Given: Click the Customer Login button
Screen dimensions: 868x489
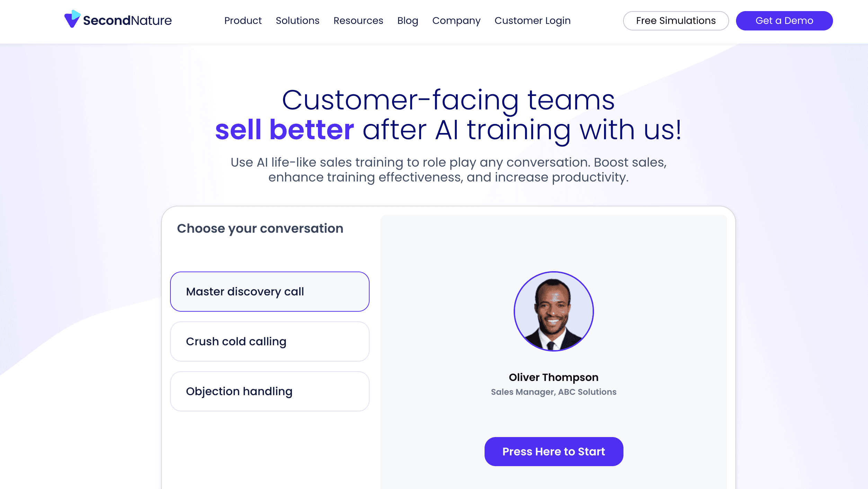Looking at the screenshot, I should coord(532,20).
